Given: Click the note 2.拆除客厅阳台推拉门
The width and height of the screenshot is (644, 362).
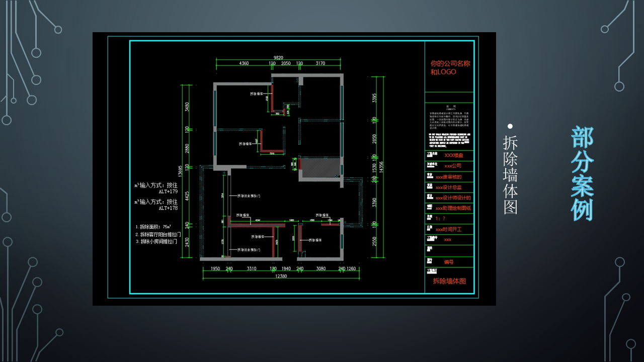Looking at the screenshot, I should 158,234.
